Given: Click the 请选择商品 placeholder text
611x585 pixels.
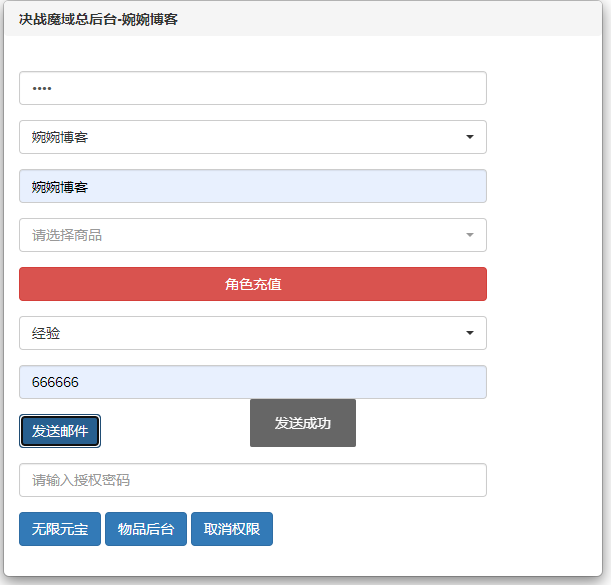Looking at the screenshot, I should pos(67,235).
